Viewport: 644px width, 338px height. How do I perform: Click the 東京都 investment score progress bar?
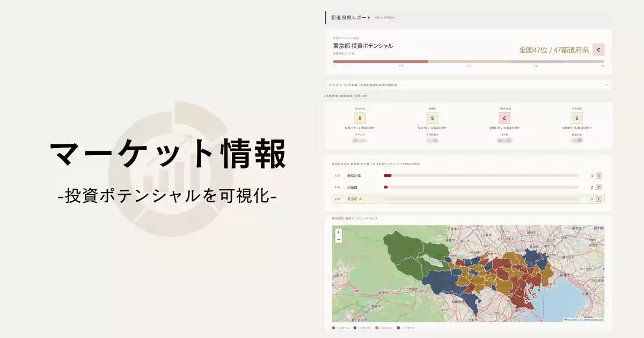click(x=469, y=62)
